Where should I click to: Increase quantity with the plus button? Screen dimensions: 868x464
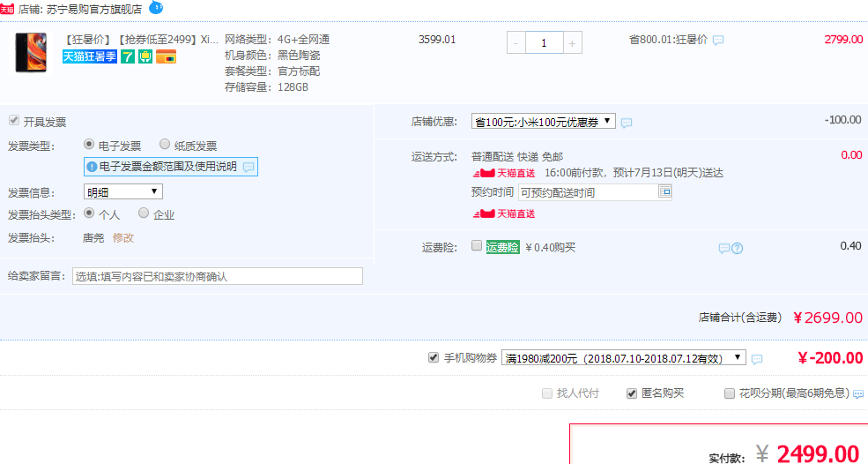pyautogui.click(x=573, y=42)
